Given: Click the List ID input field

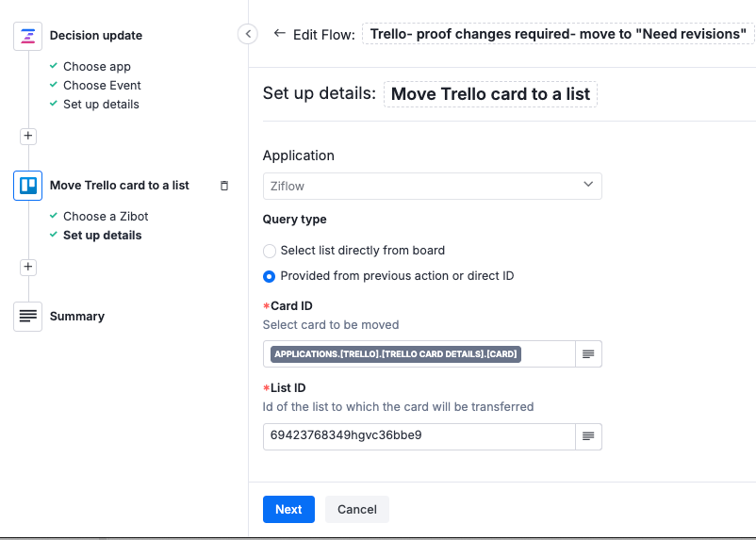Looking at the screenshot, I should coord(419,437).
